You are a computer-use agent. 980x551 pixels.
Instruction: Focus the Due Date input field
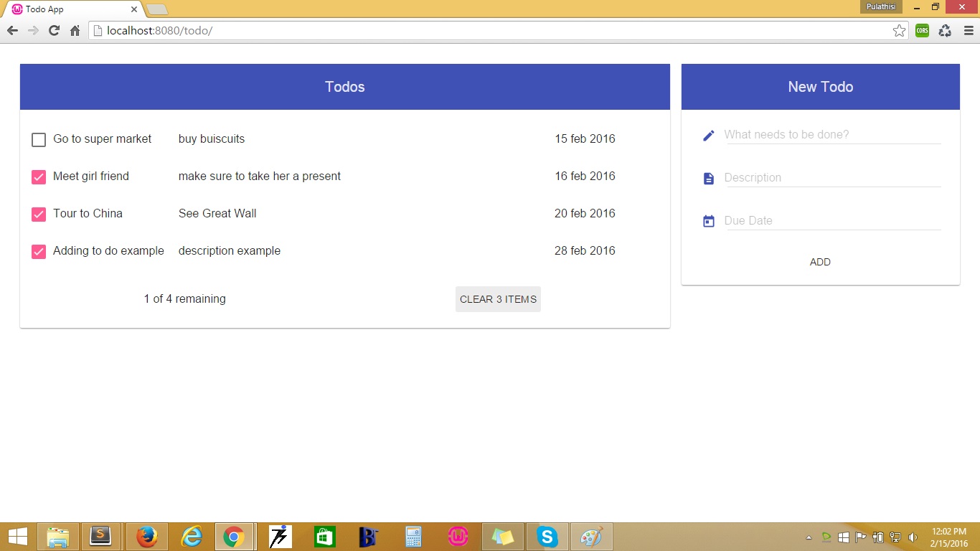[x=833, y=221]
